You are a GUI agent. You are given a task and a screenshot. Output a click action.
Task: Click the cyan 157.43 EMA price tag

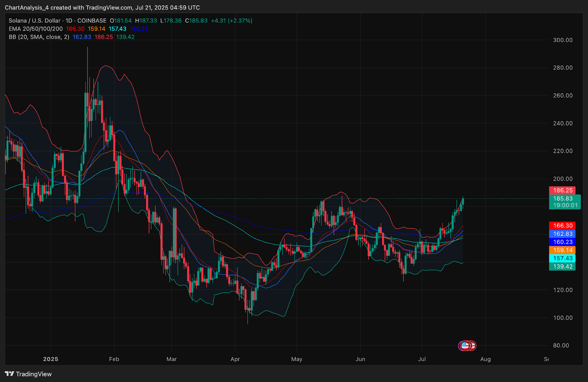tap(562, 258)
